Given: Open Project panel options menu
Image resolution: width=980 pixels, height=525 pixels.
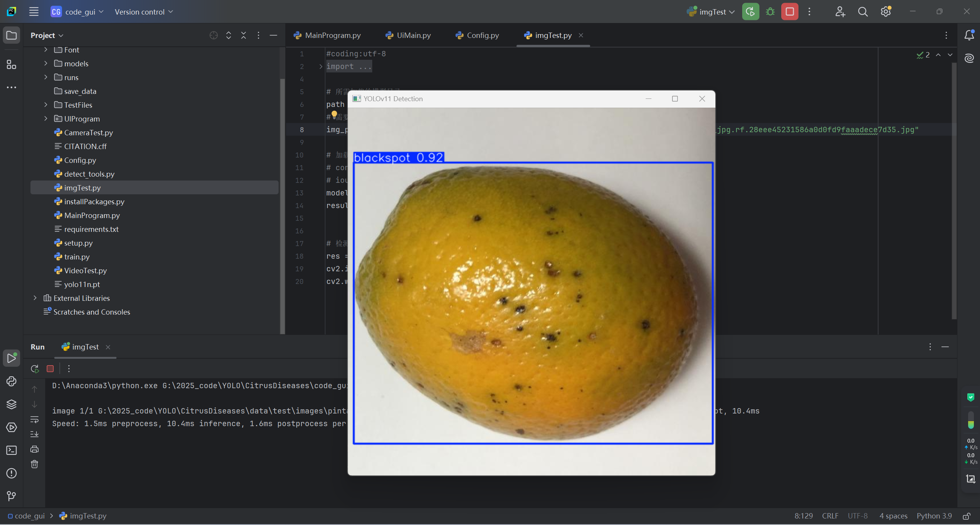Looking at the screenshot, I should point(258,35).
